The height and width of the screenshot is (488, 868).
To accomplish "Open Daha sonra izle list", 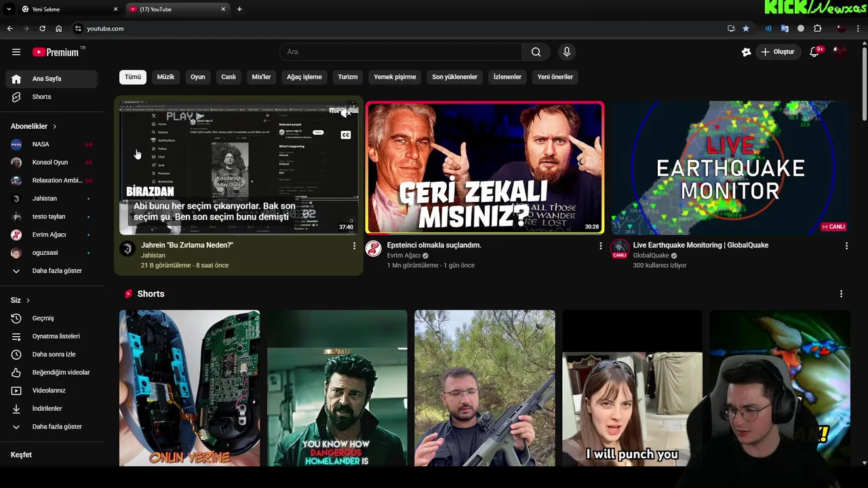I will [52, 354].
